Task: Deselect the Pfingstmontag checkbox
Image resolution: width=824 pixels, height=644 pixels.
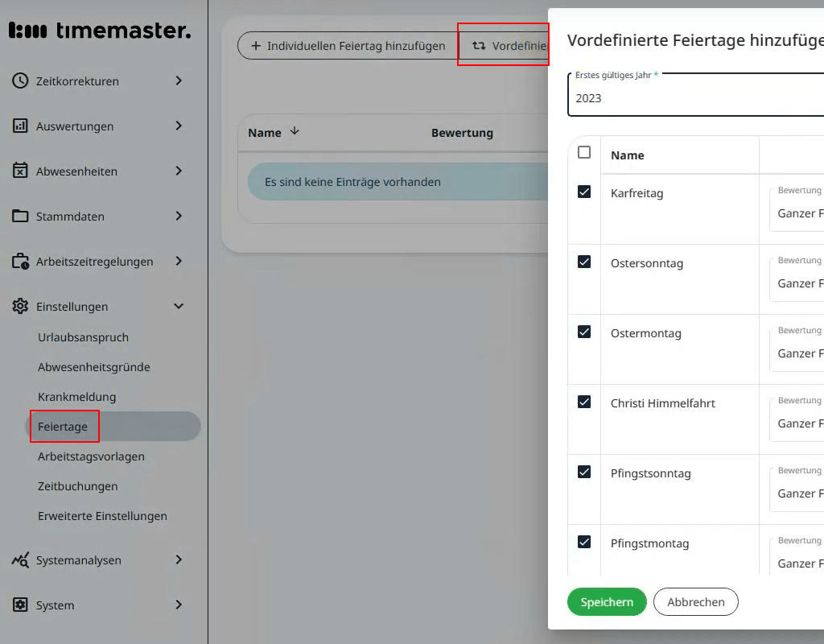Action: point(584,542)
